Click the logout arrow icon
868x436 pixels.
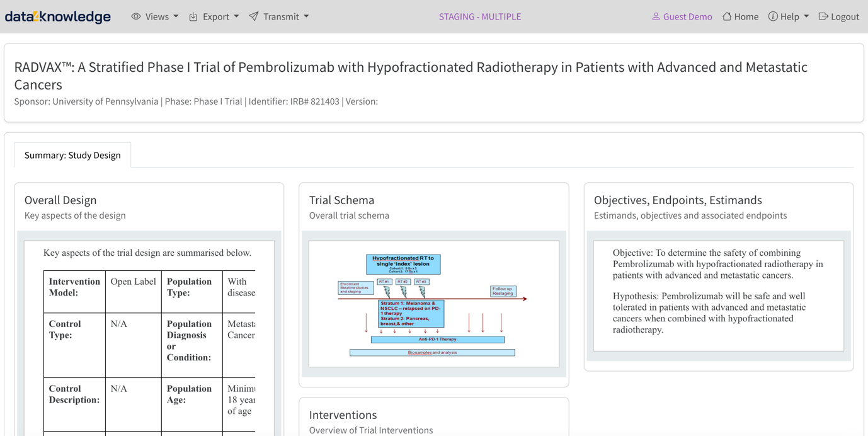click(823, 16)
